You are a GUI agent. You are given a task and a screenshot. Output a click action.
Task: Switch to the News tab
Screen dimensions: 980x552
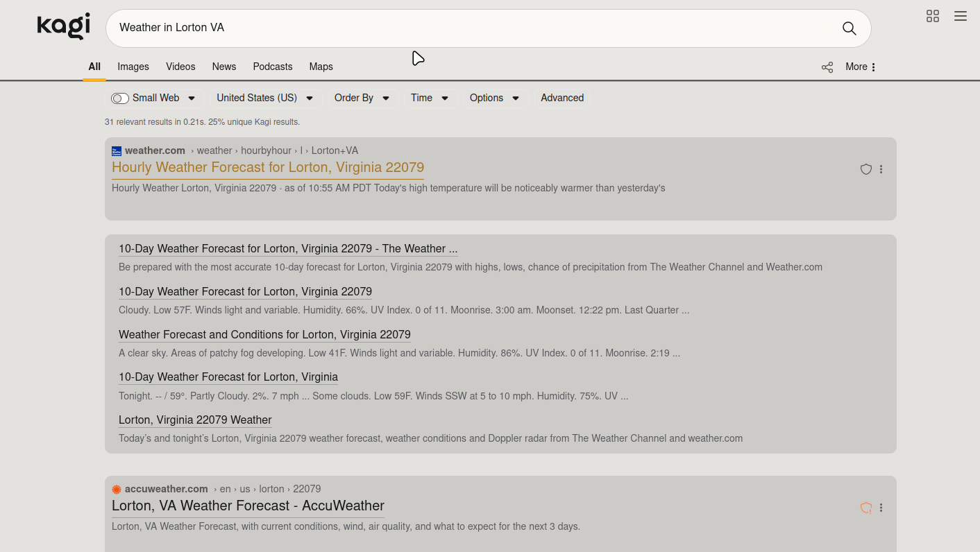tap(224, 67)
